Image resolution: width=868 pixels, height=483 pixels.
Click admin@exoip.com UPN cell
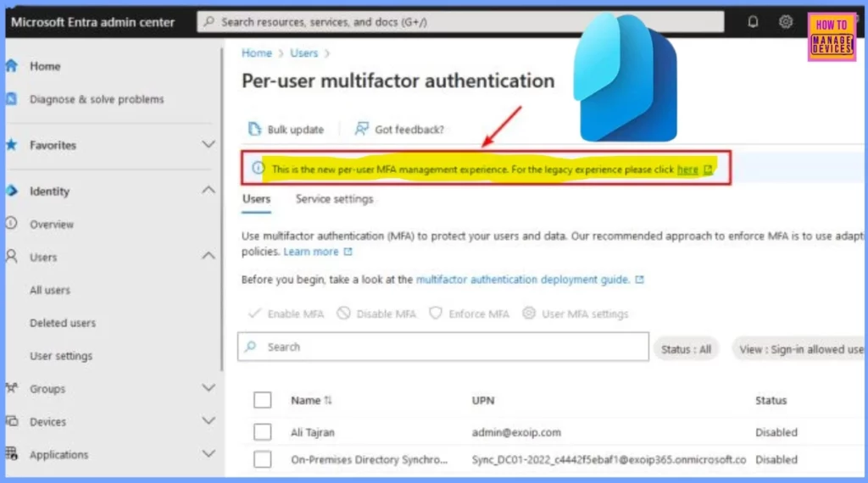coord(516,433)
